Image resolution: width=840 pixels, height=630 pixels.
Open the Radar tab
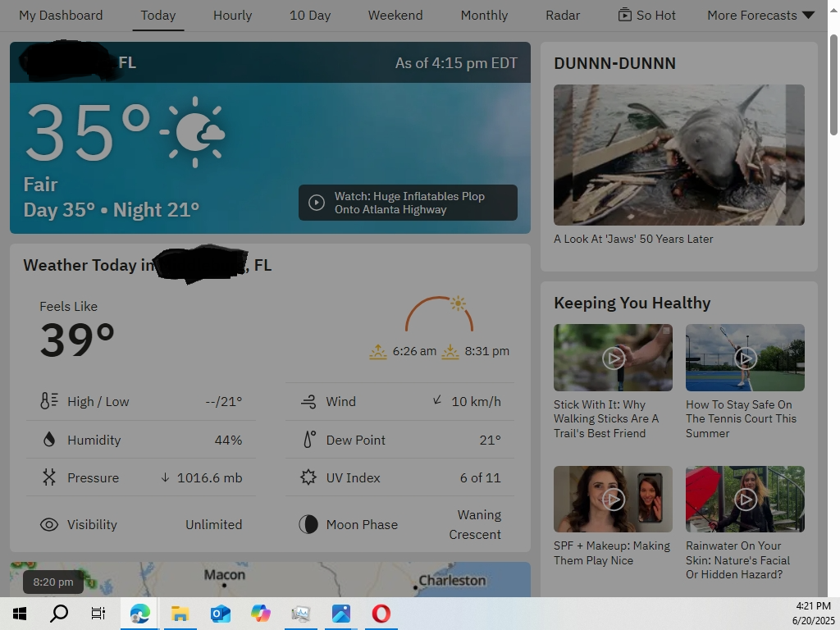[x=563, y=16]
